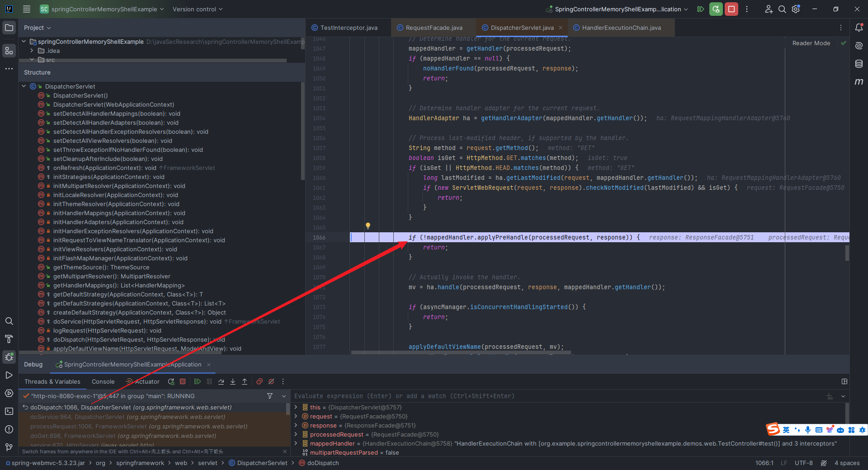The height and width of the screenshot is (470, 868).
Task: Click the Run icon in the top toolbar
Action: [x=701, y=9]
